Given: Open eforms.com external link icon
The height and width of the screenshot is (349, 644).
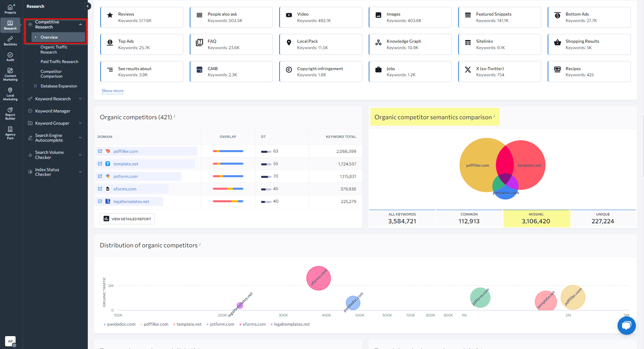Looking at the screenshot, I should 100,189.
